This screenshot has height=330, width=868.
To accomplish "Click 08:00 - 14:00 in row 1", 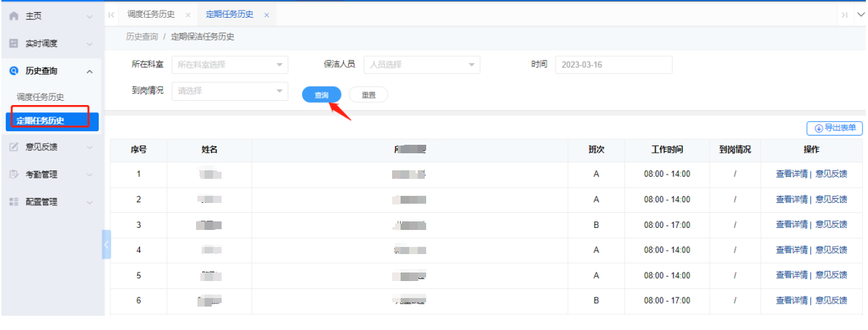I will tap(667, 174).
